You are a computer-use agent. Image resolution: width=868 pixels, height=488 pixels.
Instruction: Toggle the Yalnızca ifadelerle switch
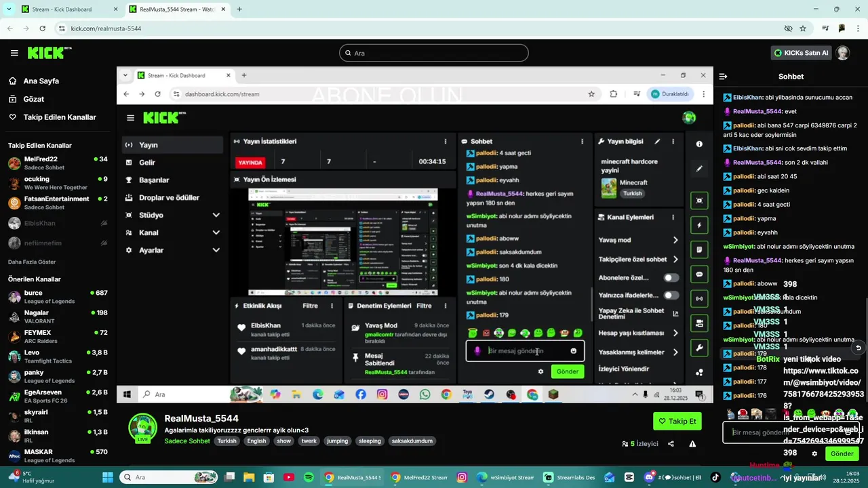(x=671, y=296)
